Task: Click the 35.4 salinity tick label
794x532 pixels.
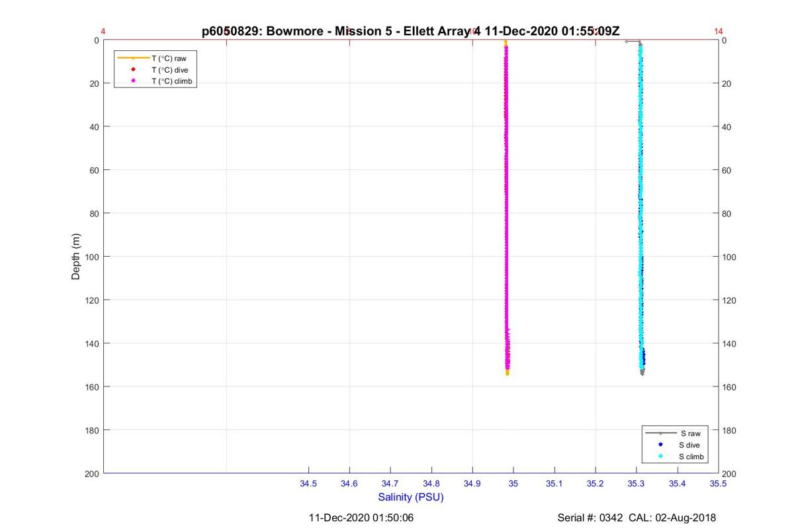Action: tap(678, 484)
